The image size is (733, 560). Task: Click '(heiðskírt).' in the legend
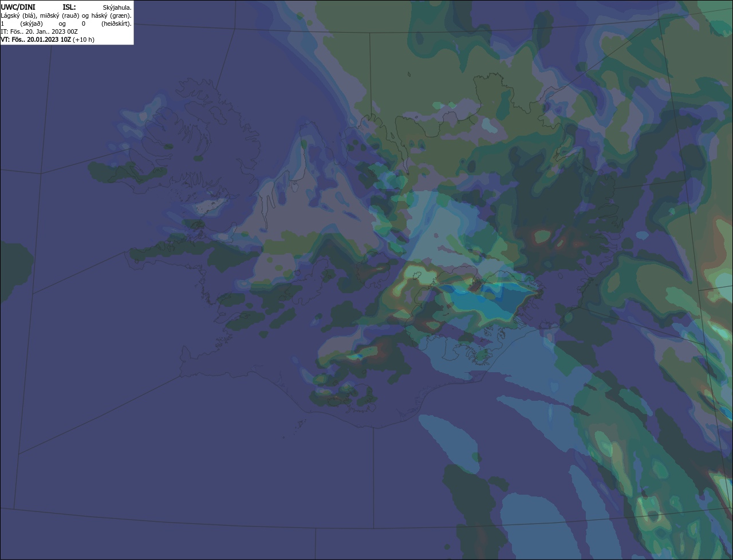[116, 23]
